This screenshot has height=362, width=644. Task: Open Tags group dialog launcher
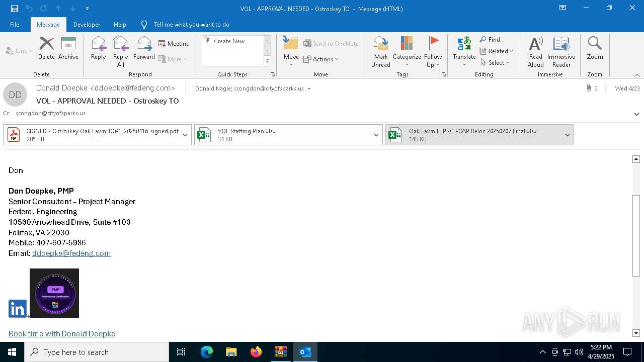[444, 74]
